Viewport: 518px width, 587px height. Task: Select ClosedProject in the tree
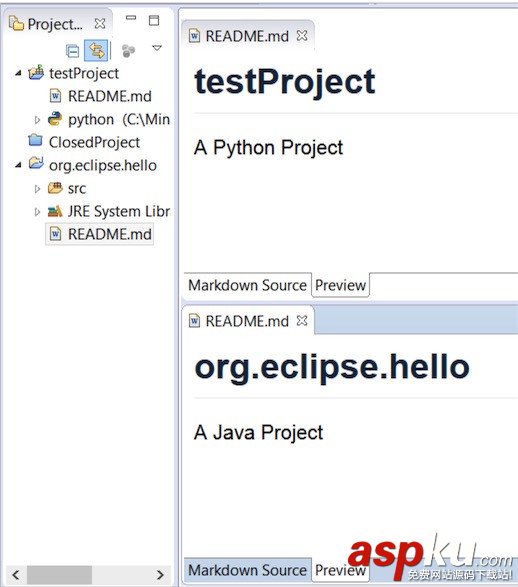(94, 143)
